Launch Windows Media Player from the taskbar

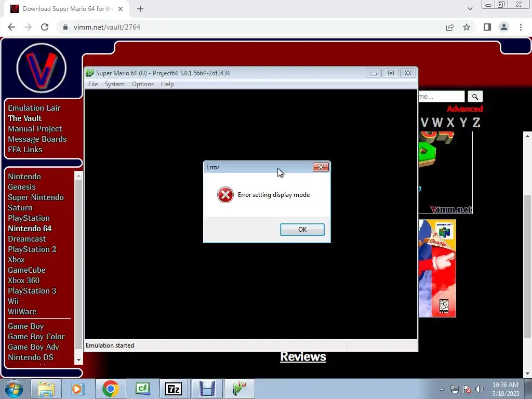pos(77,389)
